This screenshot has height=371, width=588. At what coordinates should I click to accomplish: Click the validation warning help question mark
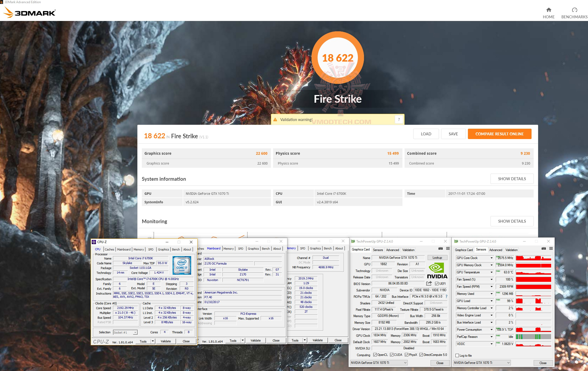point(399,119)
